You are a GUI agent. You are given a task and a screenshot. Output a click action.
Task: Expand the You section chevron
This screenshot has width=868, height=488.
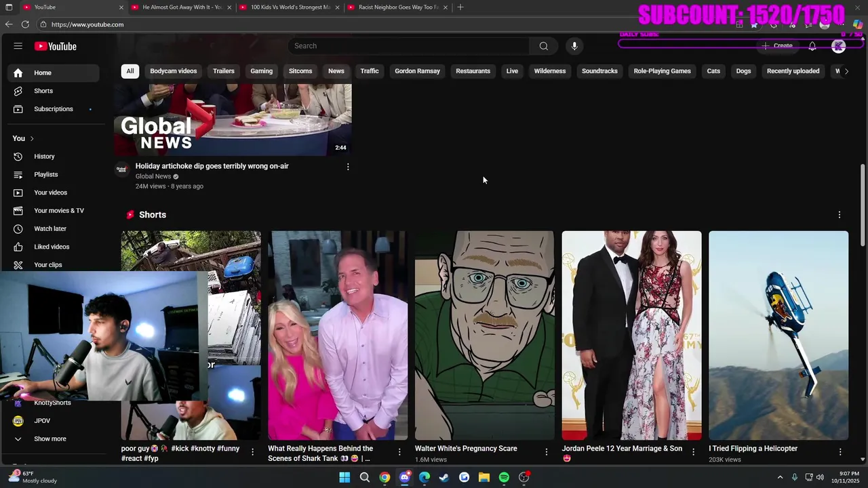31,138
